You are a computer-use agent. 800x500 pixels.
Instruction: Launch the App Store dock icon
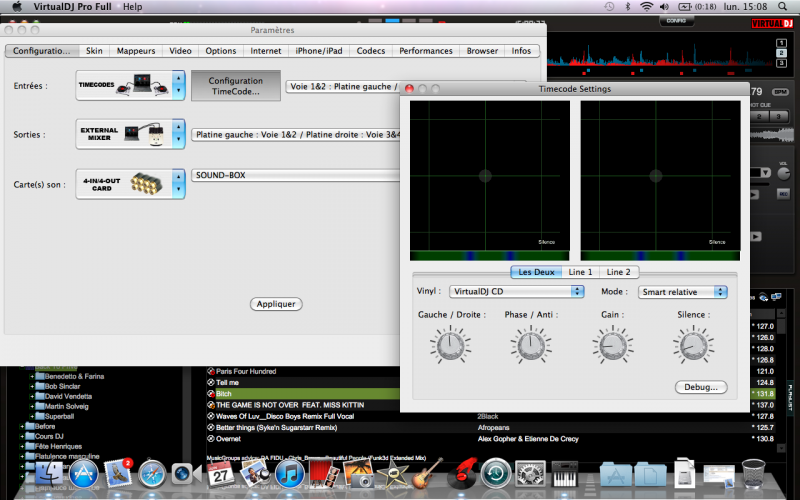(x=83, y=473)
